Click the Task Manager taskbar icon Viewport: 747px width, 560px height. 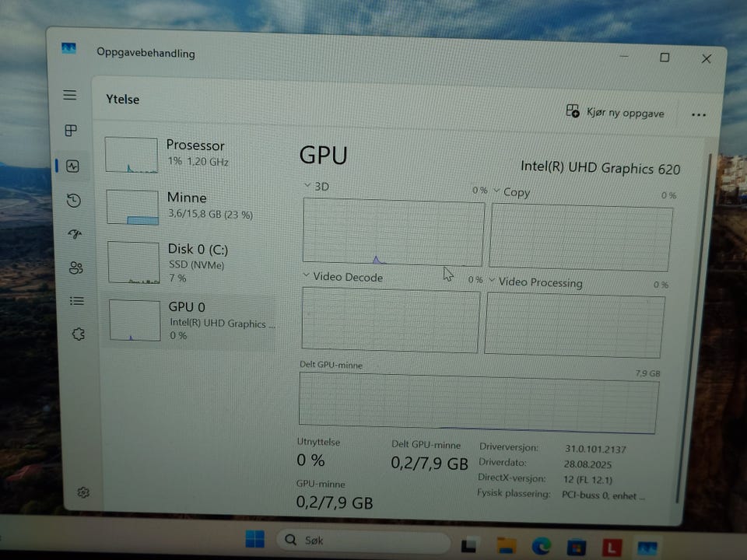[x=647, y=548]
